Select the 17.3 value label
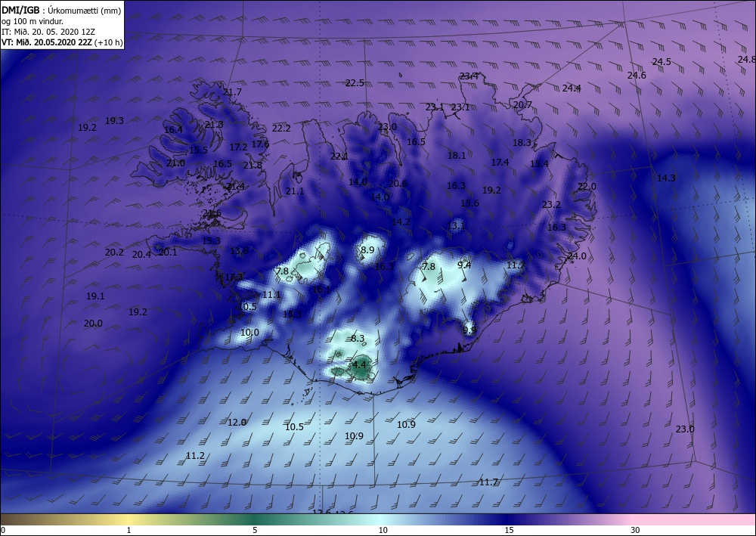 234,277
